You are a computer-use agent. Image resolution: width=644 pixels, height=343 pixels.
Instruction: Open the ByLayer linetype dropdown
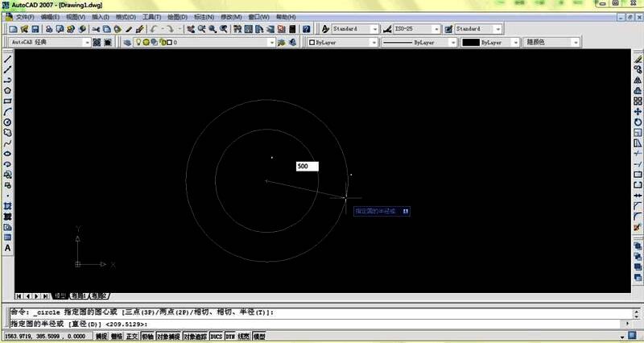pos(453,42)
